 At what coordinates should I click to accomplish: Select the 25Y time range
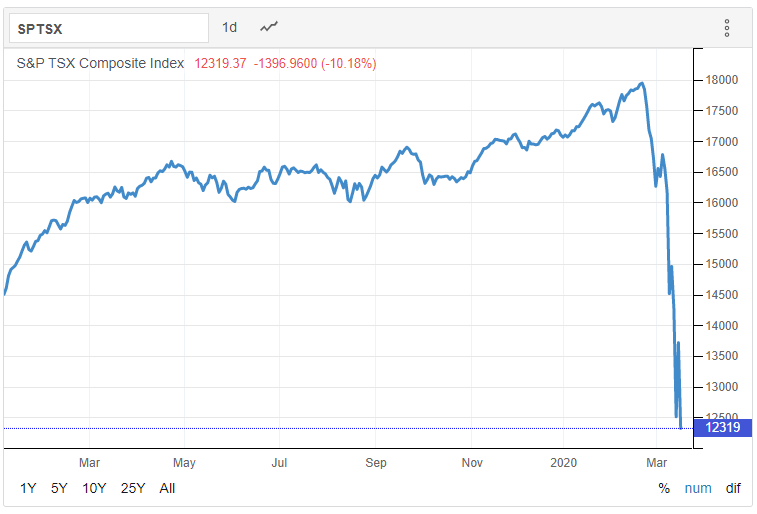[133, 488]
